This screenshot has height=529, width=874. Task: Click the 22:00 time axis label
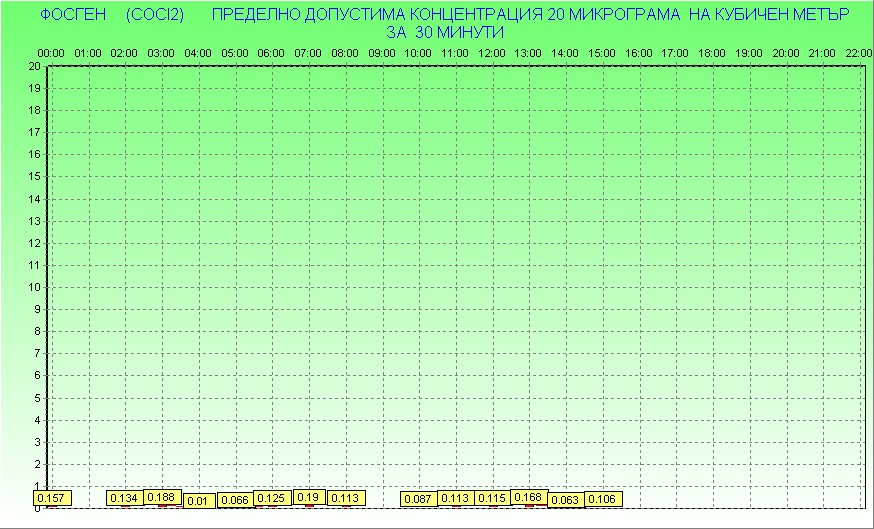click(x=858, y=52)
